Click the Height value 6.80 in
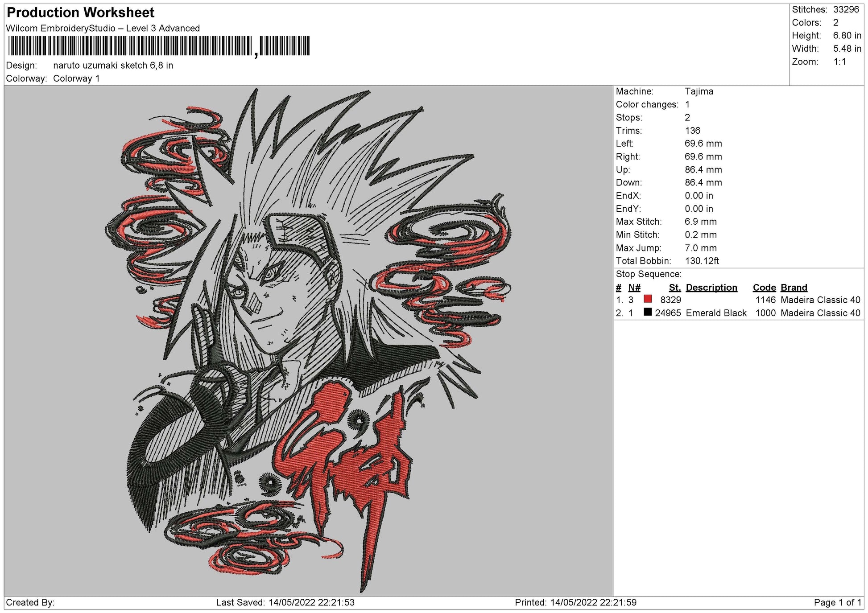The image size is (868, 613). click(x=847, y=35)
